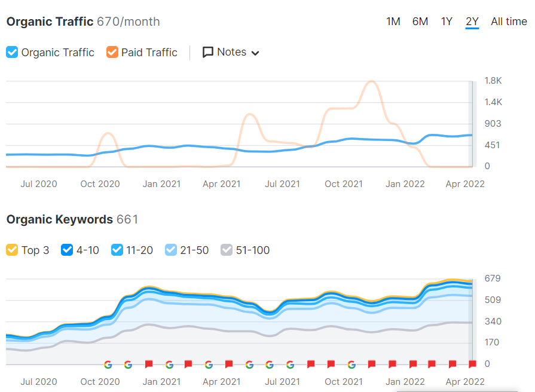Uncheck the Top 3 keywords filter

tap(13, 250)
